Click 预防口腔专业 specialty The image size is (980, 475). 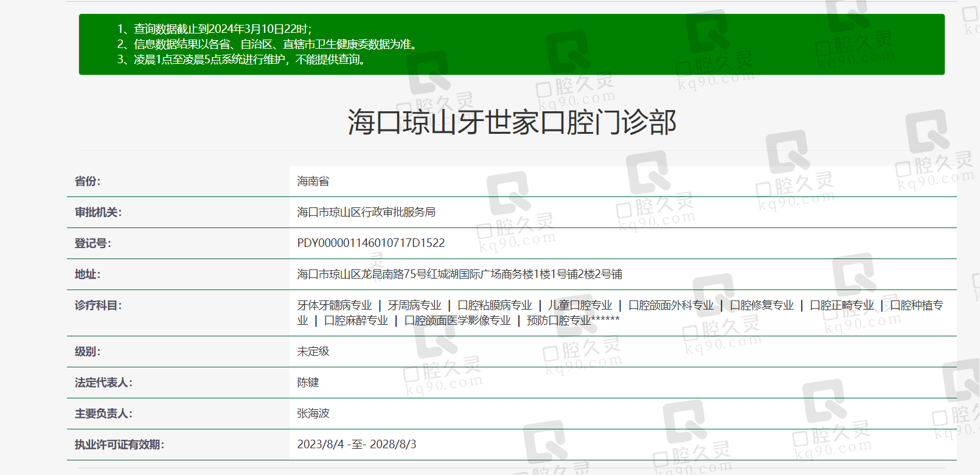[558, 321]
